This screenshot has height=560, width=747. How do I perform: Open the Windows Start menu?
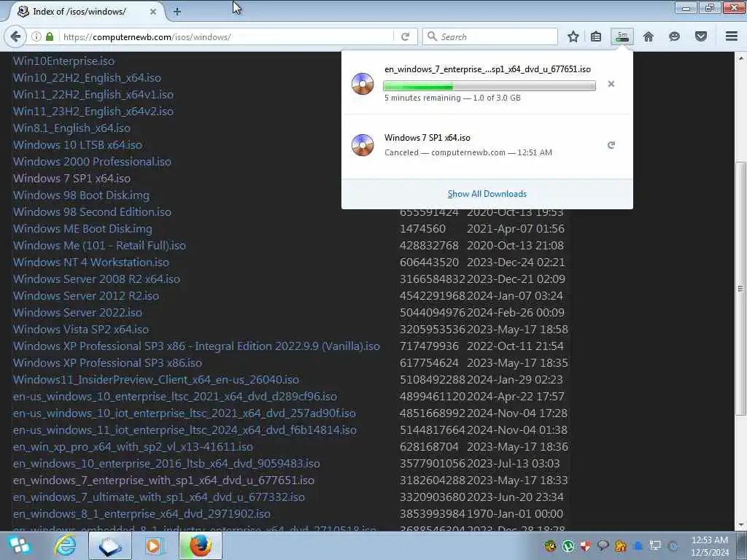[x=19, y=545]
